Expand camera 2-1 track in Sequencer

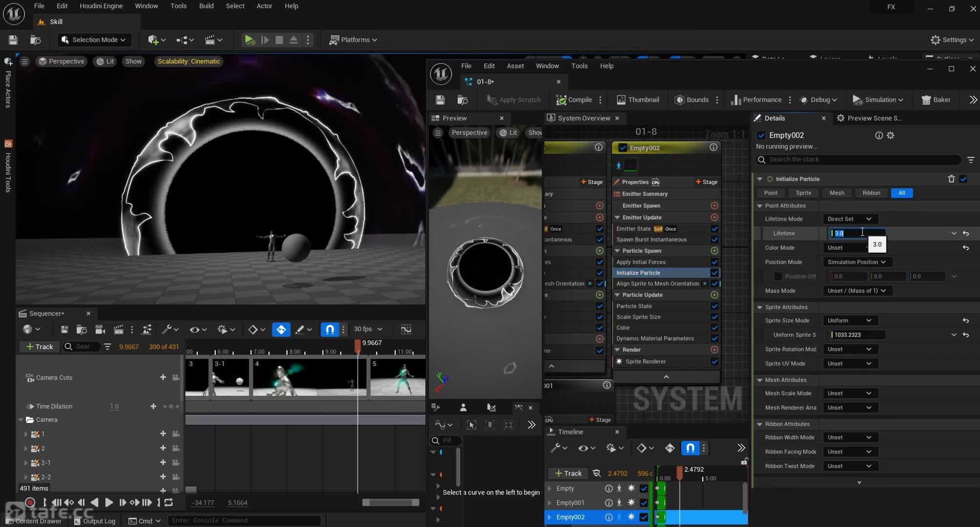(x=26, y=463)
